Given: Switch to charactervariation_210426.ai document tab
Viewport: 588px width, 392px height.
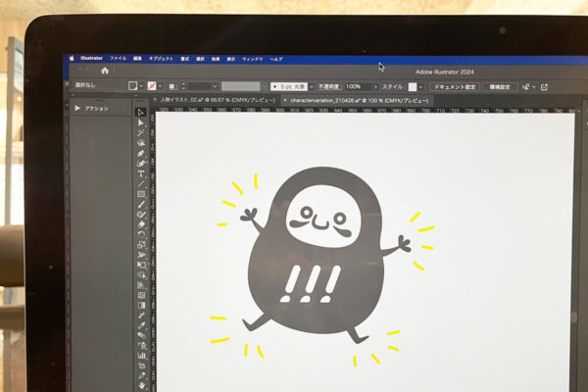Looking at the screenshot, I should pyautogui.click(x=360, y=101).
